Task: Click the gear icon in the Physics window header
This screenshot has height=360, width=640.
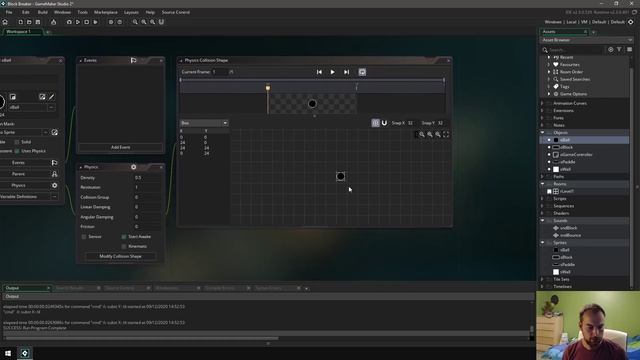Action: tap(133, 167)
